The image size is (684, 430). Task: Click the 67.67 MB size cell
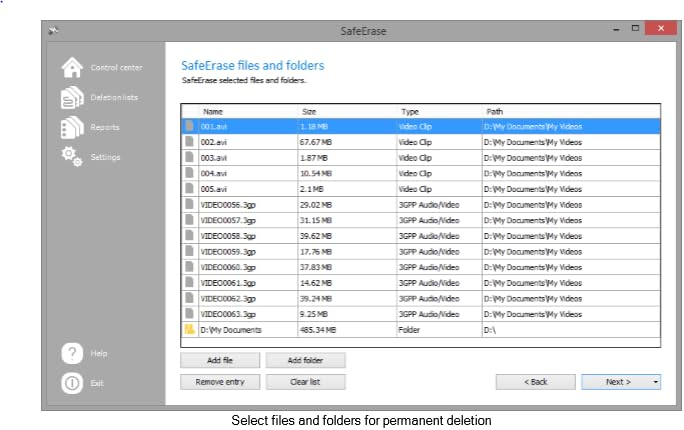(x=316, y=142)
